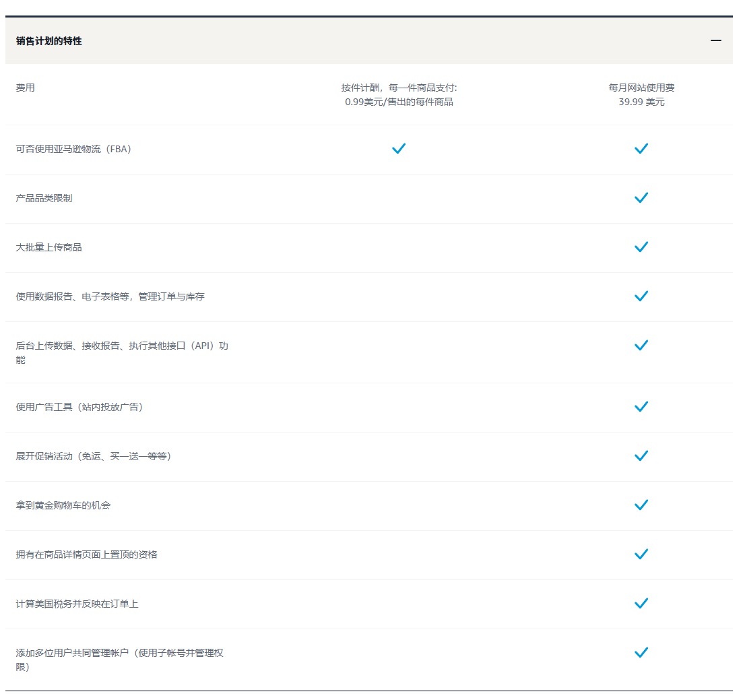This screenshot has height=700, width=743.
Task: Click the 可否使用亚马逊物流（FBA）label
Action: pyautogui.click(x=73, y=149)
